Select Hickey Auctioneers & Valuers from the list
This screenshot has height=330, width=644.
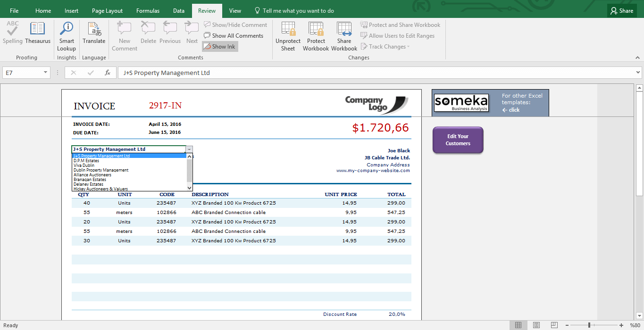(x=100, y=189)
